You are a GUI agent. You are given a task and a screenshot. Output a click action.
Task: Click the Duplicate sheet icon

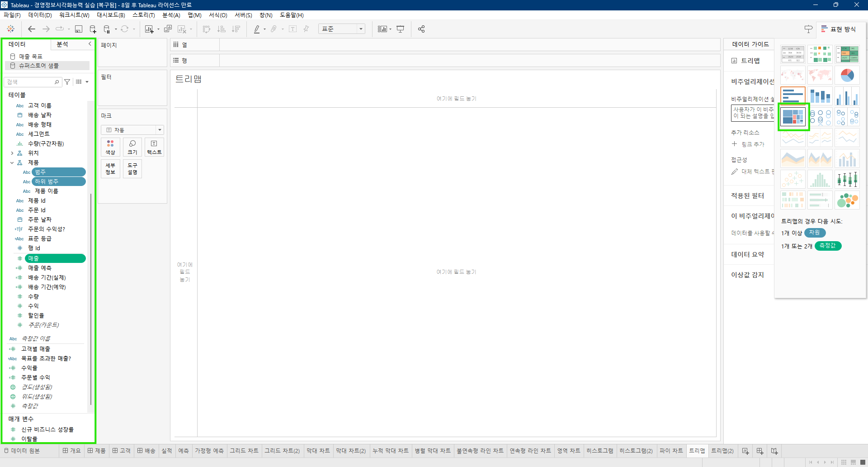(x=168, y=29)
